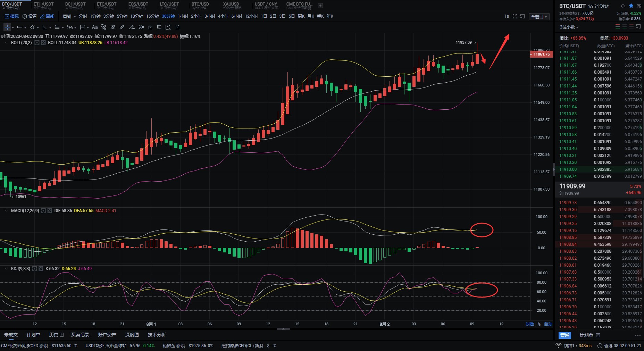
Task: Open the trading panel icon next to star
Action: click(639, 6)
